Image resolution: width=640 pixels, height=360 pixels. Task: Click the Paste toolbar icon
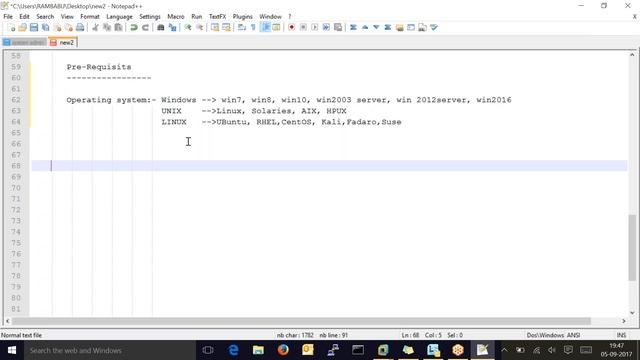tap(118, 27)
